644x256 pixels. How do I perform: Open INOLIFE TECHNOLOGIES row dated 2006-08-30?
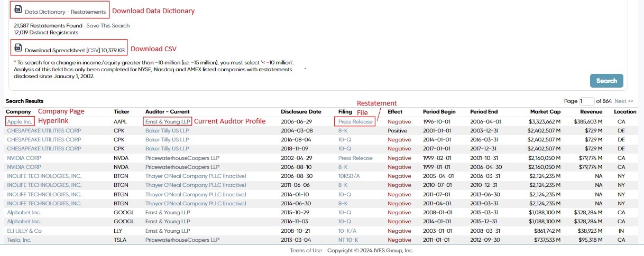click(44, 176)
